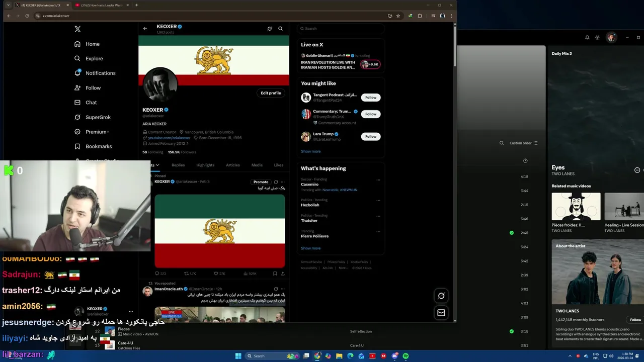
Task: Click repost icon on pinned post
Action: [186, 274]
